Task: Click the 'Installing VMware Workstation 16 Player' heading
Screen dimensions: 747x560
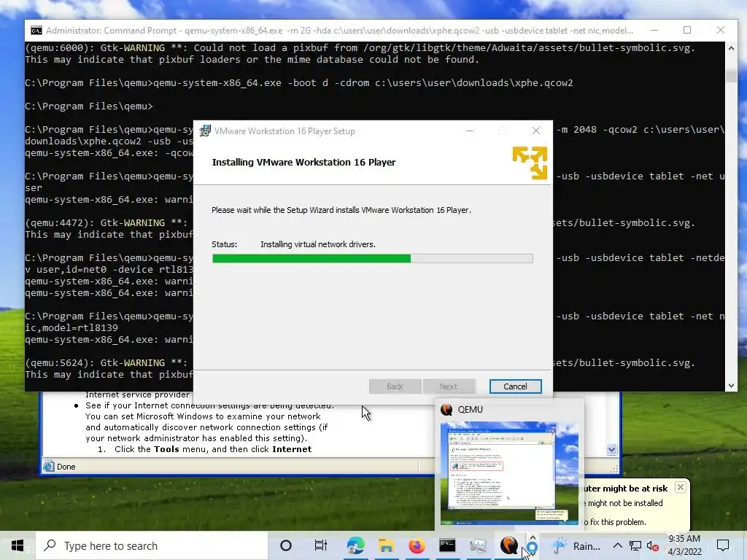Action: (x=303, y=162)
